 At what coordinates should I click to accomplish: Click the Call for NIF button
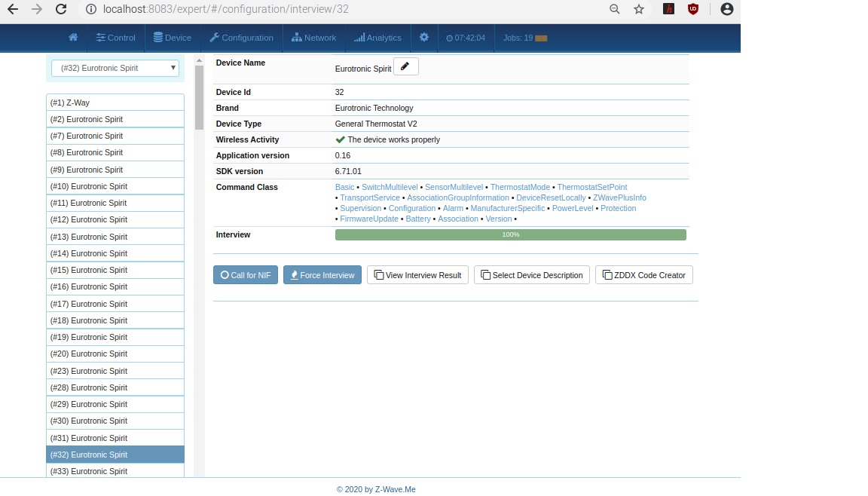point(246,275)
